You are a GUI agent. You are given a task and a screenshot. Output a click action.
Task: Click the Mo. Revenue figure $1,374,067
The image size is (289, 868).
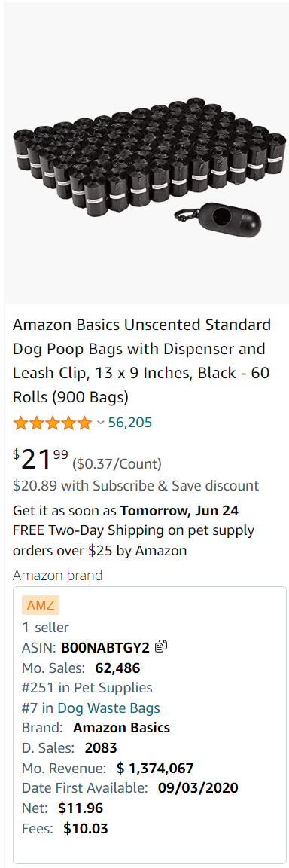(155, 769)
